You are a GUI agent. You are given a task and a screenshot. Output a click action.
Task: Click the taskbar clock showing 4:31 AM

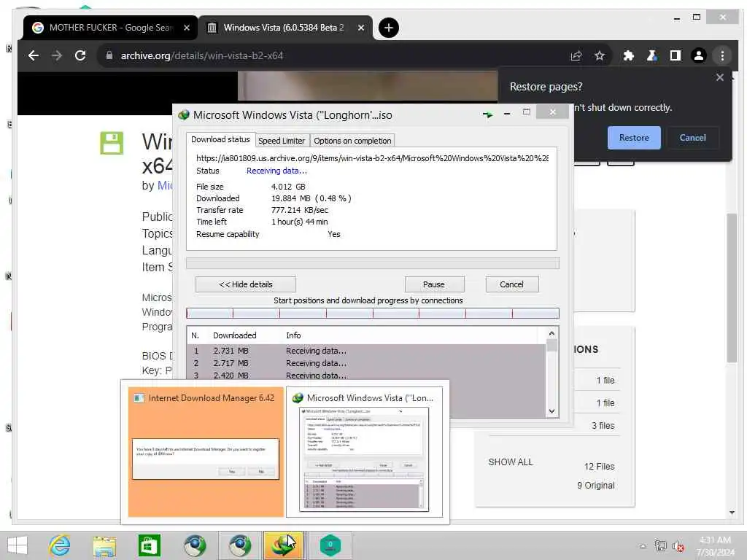[x=715, y=545]
